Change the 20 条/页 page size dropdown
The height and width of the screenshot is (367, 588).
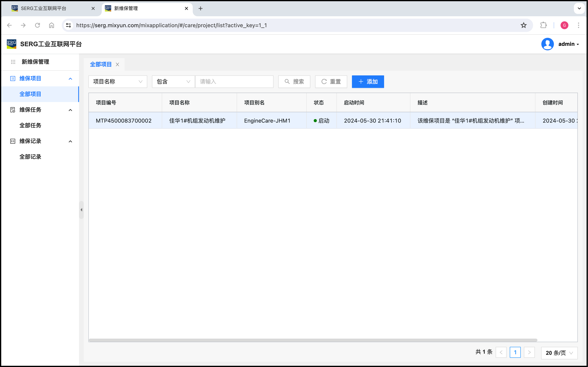(559, 353)
